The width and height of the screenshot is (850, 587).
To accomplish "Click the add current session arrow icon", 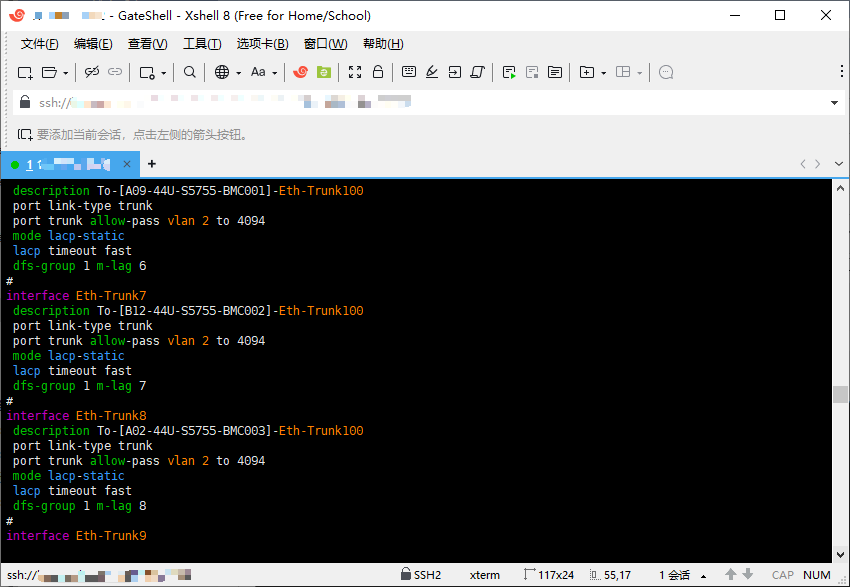I will 25,134.
